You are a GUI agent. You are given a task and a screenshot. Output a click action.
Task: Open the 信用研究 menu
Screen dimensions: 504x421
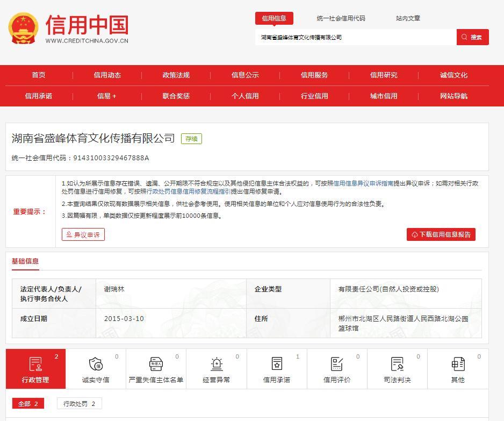click(x=384, y=75)
